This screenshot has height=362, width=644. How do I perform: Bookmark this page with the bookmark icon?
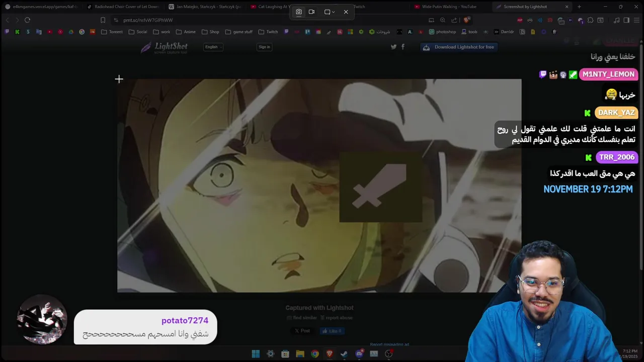tap(103, 20)
